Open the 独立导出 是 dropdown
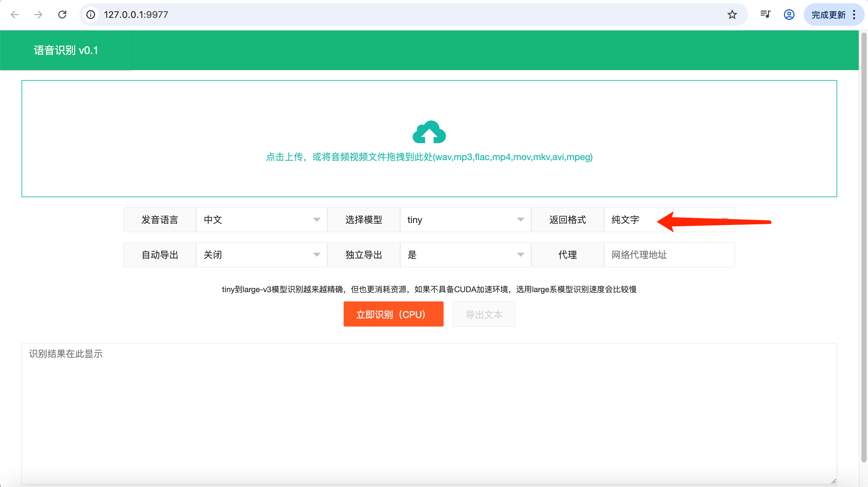The image size is (868, 487). [465, 255]
